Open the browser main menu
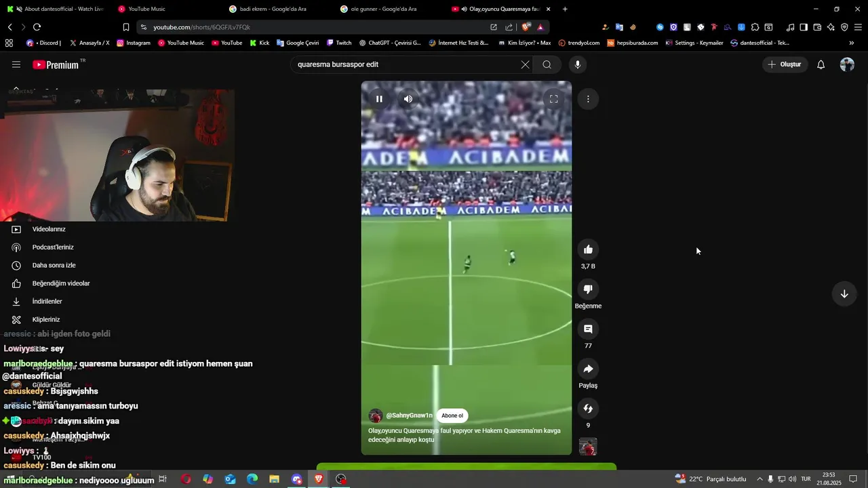The width and height of the screenshot is (868, 488). tap(858, 27)
